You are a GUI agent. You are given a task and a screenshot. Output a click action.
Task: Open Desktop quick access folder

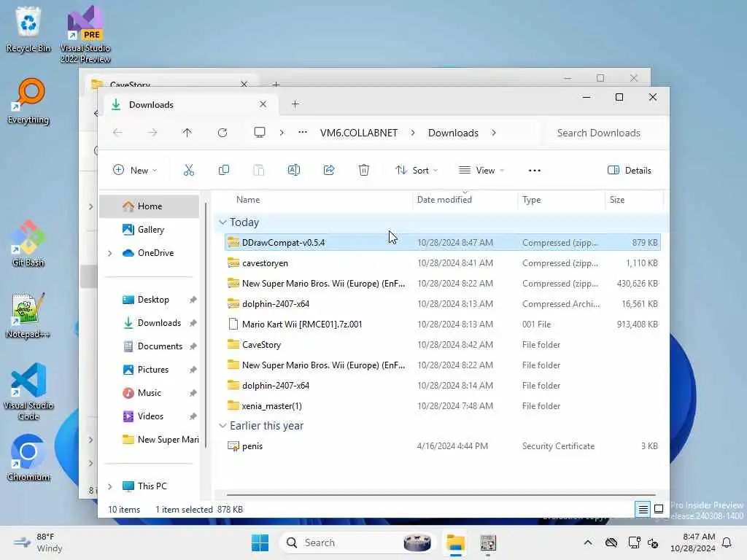(153, 300)
